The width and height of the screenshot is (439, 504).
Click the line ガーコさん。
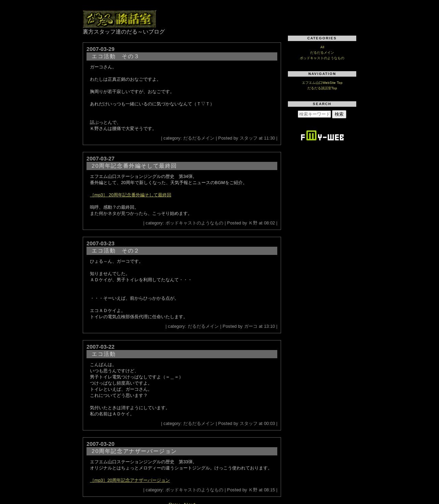[x=103, y=67]
